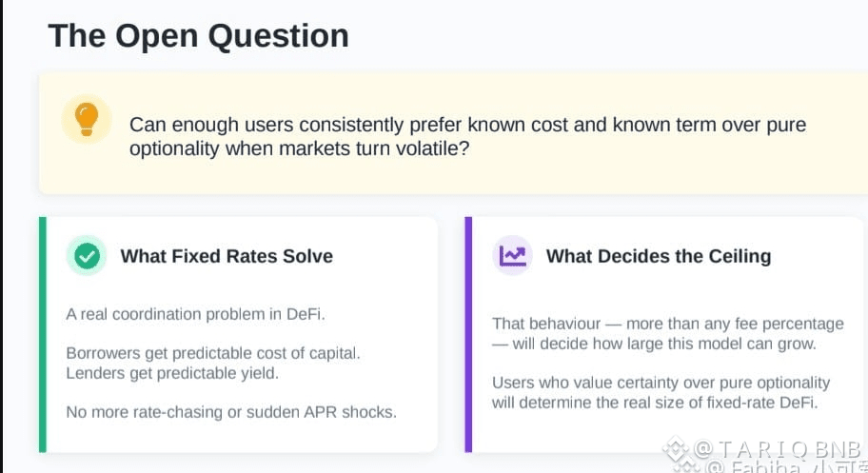The width and height of the screenshot is (868, 473).
Task: Click the question text about known cost
Action: 467,136
